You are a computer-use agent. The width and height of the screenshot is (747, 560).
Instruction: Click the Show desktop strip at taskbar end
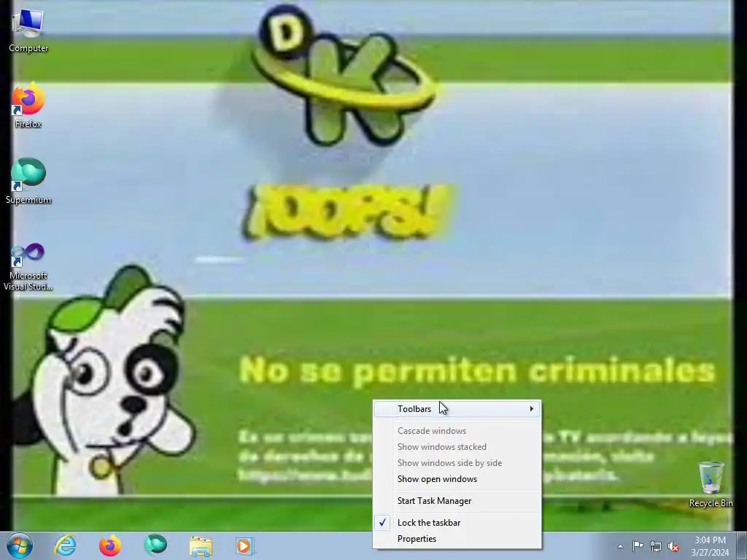tap(742, 545)
